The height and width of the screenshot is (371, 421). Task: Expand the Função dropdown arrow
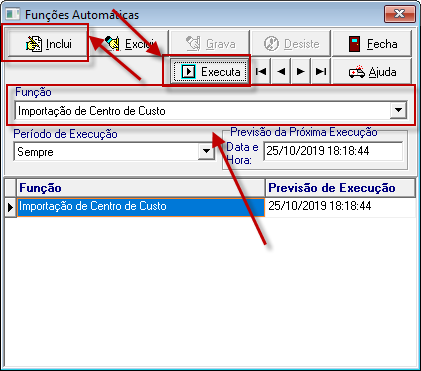point(398,110)
